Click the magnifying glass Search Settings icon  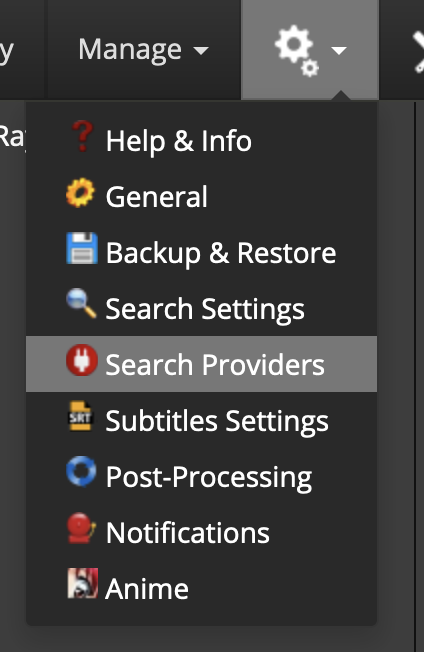click(81, 304)
